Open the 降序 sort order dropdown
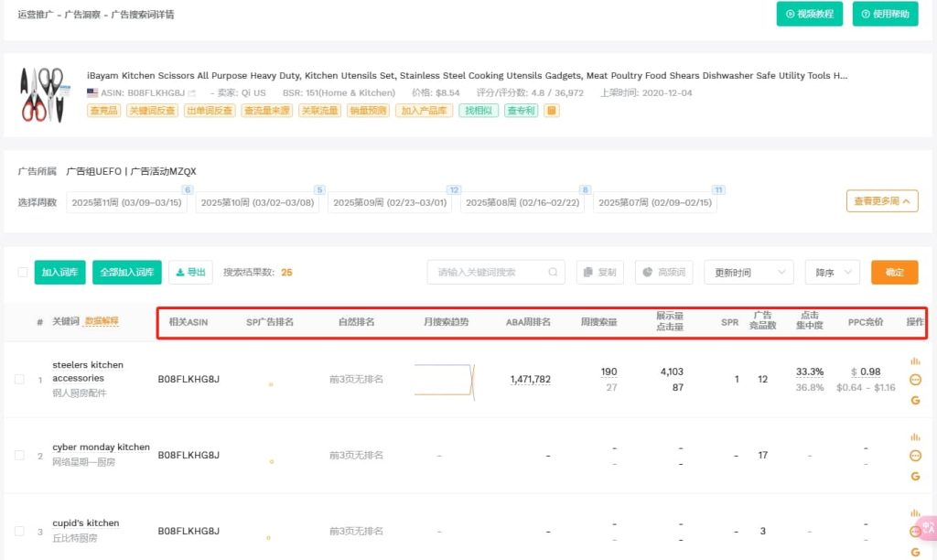This screenshot has width=937, height=560. coord(832,272)
